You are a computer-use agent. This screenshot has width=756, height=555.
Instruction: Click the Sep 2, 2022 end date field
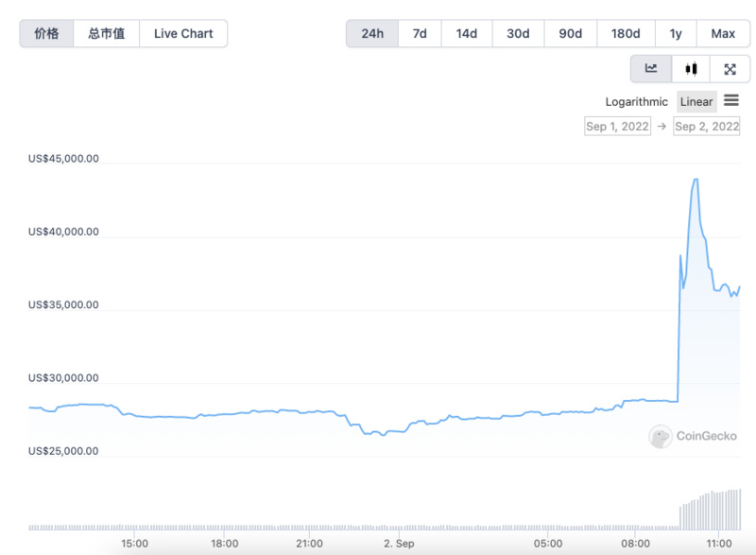(707, 126)
